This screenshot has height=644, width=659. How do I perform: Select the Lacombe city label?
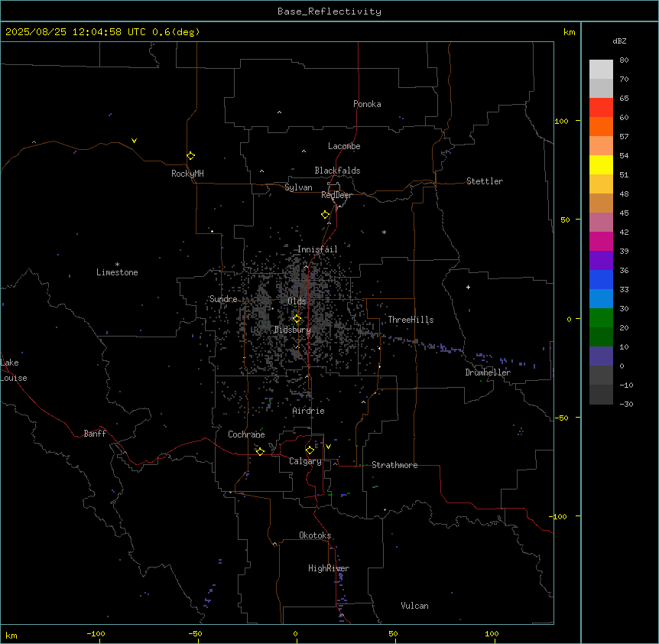344,146
